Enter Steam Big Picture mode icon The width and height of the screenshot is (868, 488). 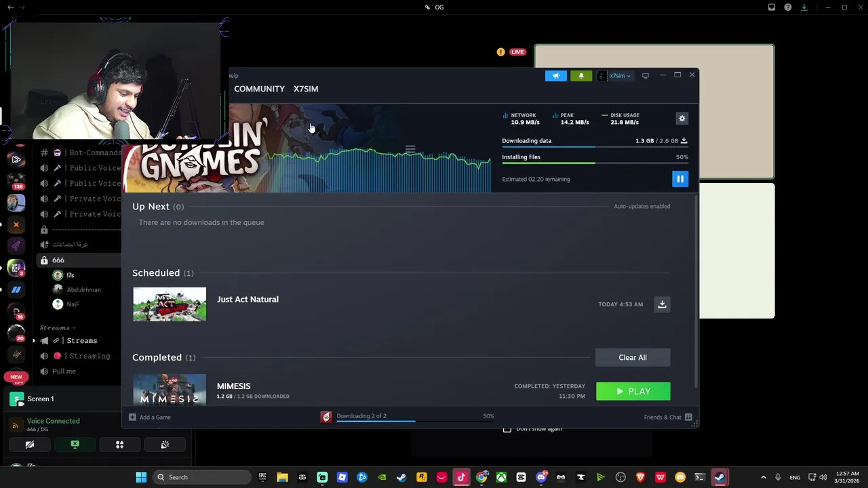click(x=646, y=76)
